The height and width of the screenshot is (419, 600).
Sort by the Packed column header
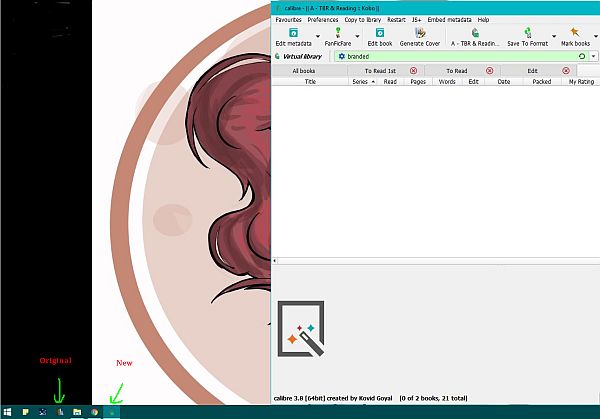pos(542,82)
